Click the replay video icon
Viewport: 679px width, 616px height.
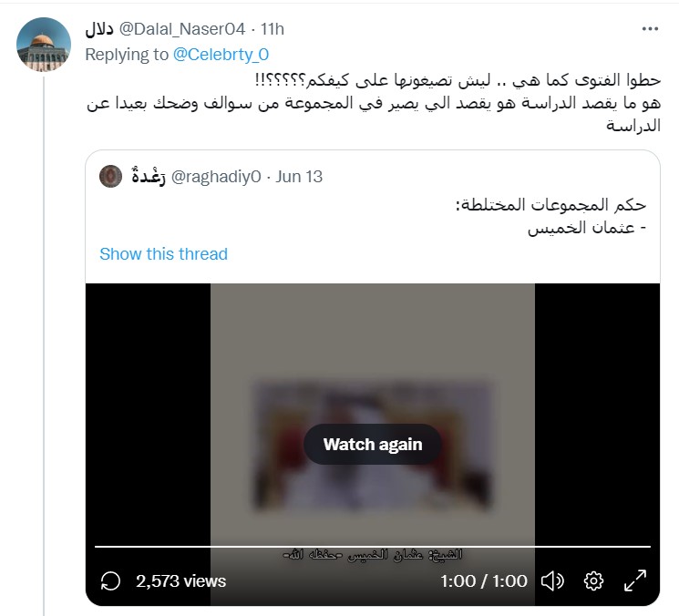pos(110,580)
